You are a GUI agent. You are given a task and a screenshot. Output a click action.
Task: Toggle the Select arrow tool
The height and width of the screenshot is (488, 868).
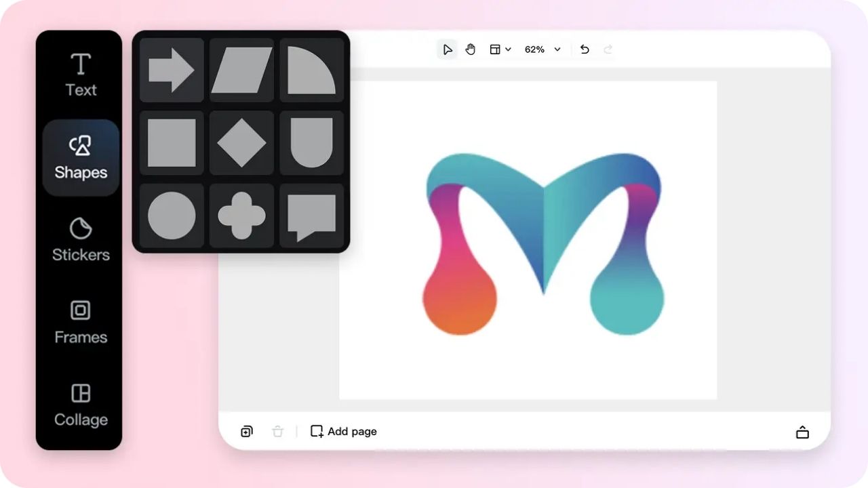tap(447, 49)
